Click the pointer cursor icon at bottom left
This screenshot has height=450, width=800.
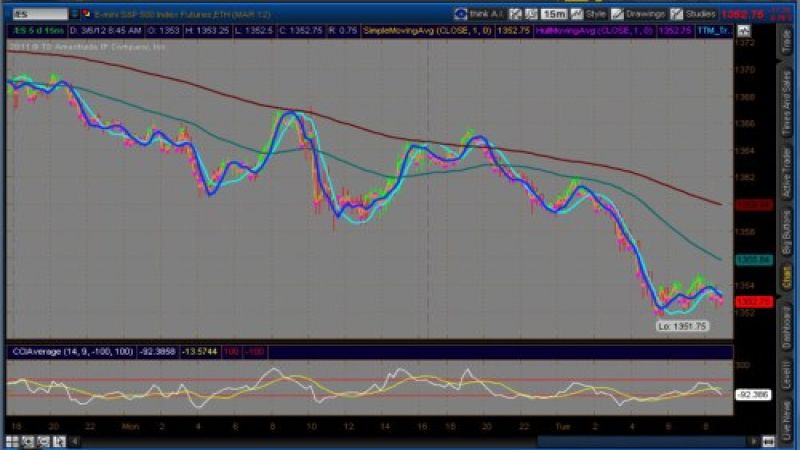tap(60, 441)
